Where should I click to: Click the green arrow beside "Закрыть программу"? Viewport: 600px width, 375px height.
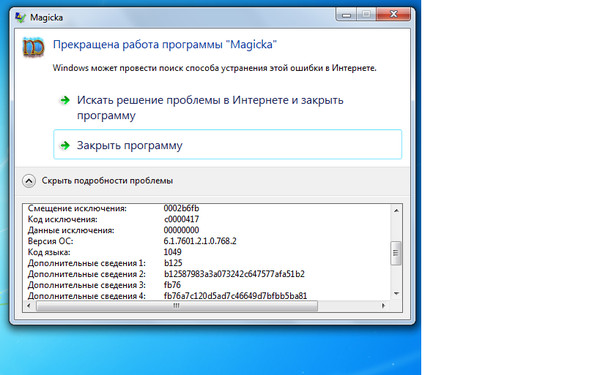[x=65, y=145]
